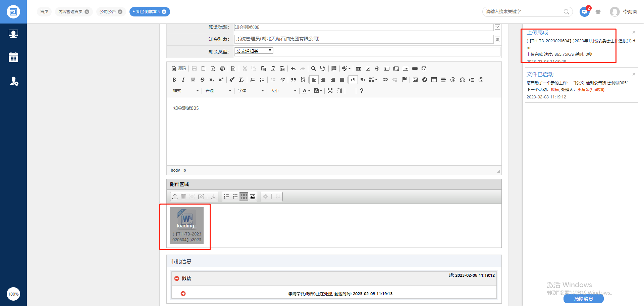Increase indent in editor
The height and width of the screenshot is (306, 644).
(282, 80)
